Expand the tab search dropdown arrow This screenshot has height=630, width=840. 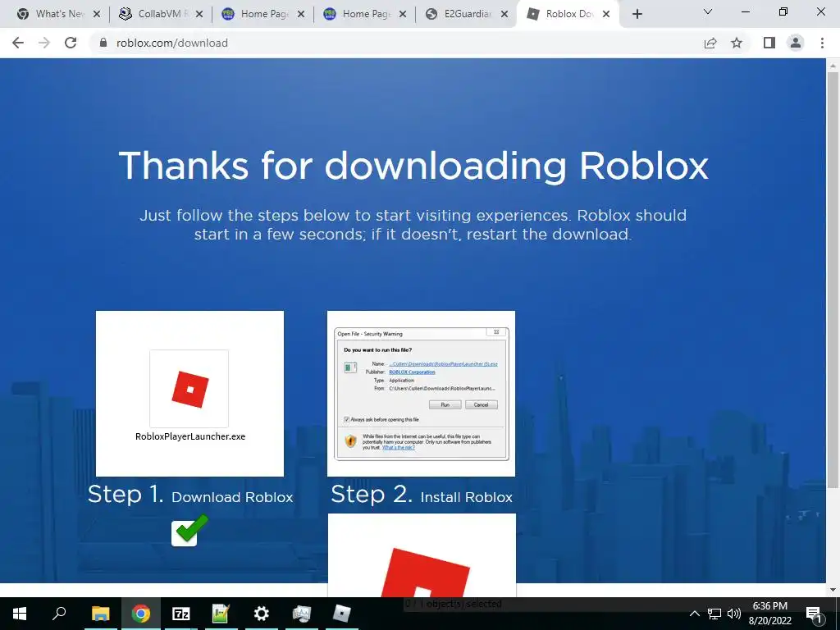coord(708,11)
